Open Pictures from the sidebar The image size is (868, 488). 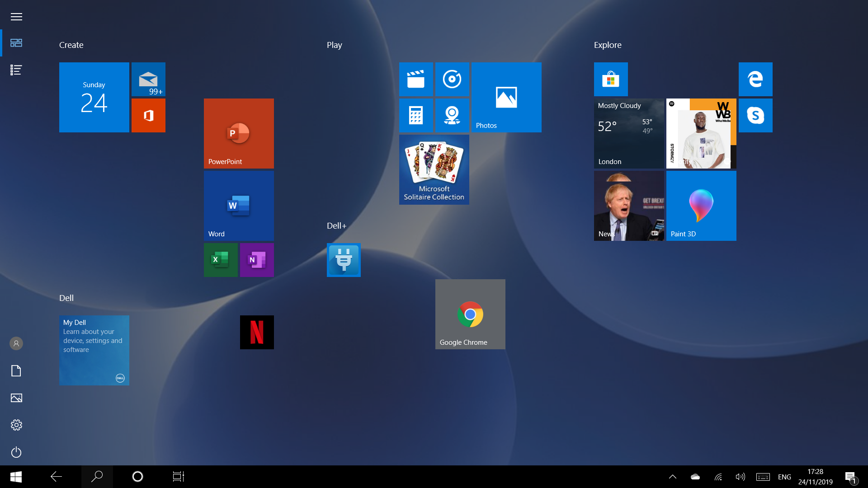pyautogui.click(x=16, y=398)
